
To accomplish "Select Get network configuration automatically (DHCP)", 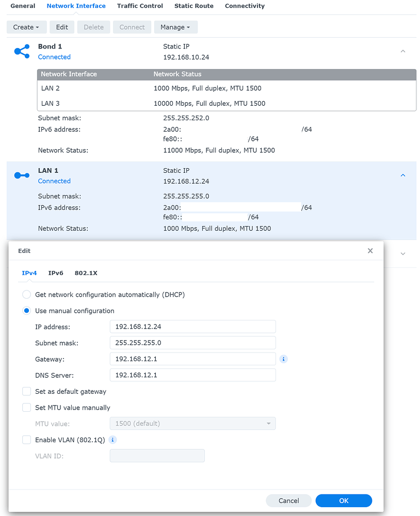I will coord(27,295).
